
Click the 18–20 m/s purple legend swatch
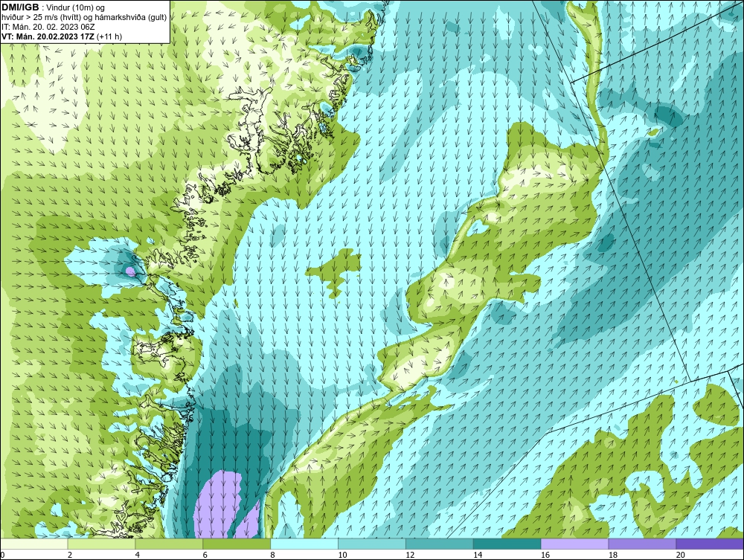click(x=643, y=544)
